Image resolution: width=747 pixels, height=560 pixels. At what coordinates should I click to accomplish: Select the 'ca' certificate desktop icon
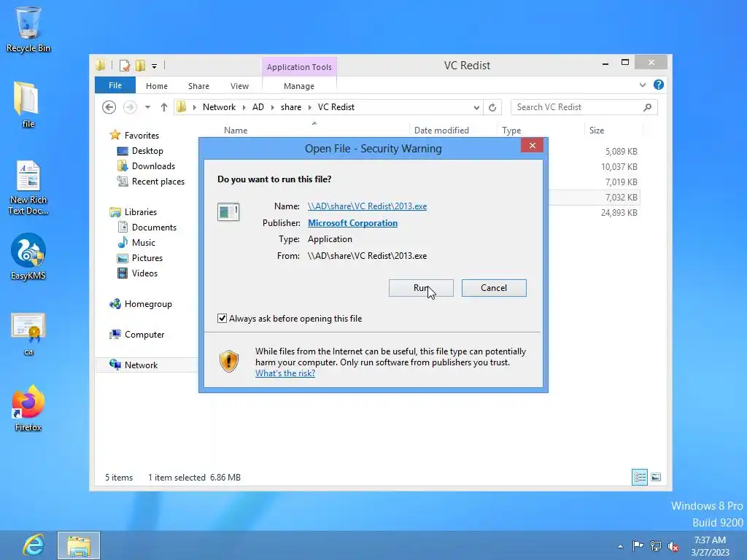click(28, 334)
